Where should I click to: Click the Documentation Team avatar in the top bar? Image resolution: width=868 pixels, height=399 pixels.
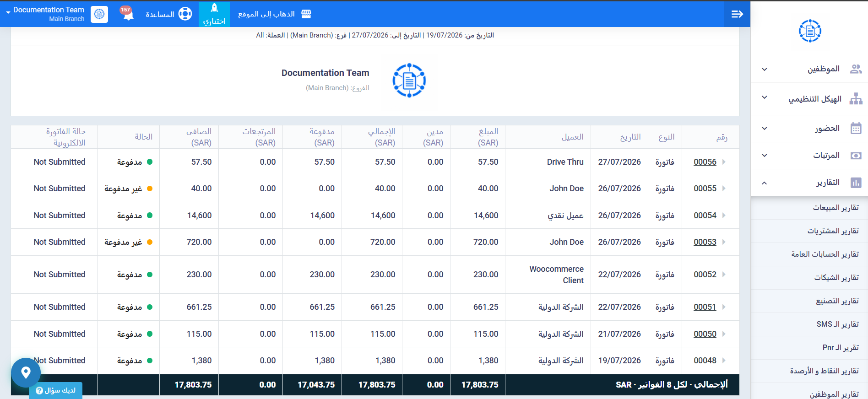[x=99, y=14]
